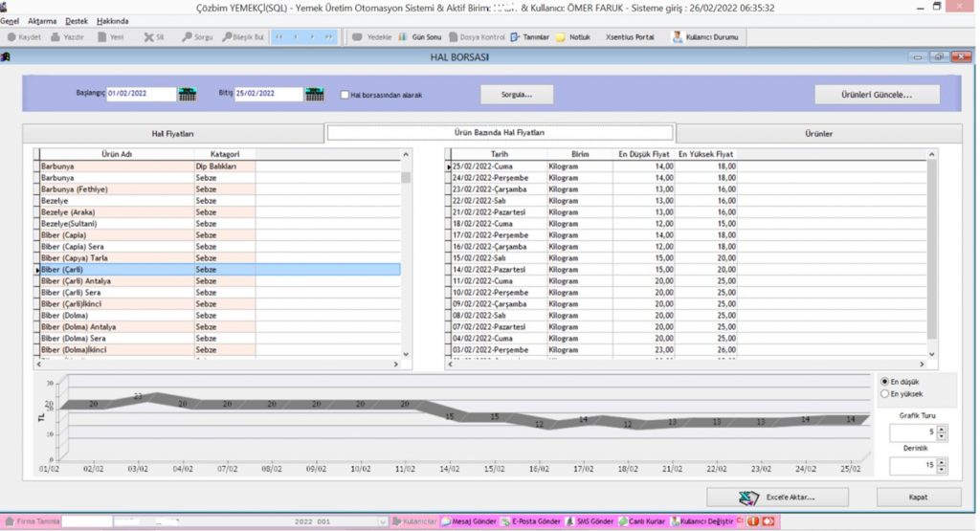Increase the Grafik Turu spinner value
The height and width of the screenshot is (531, 980).
[x=942, y=428]
